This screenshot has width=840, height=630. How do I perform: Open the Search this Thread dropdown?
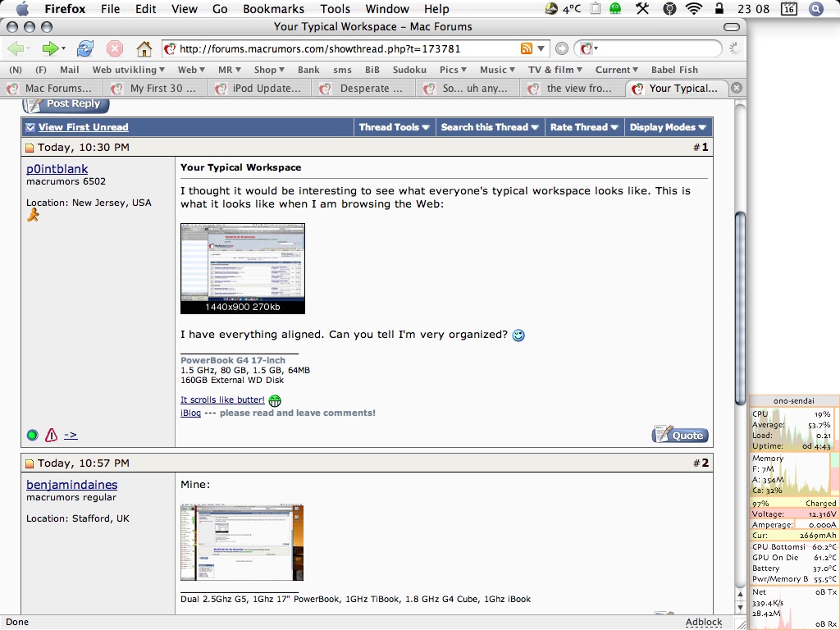point(490,127)
